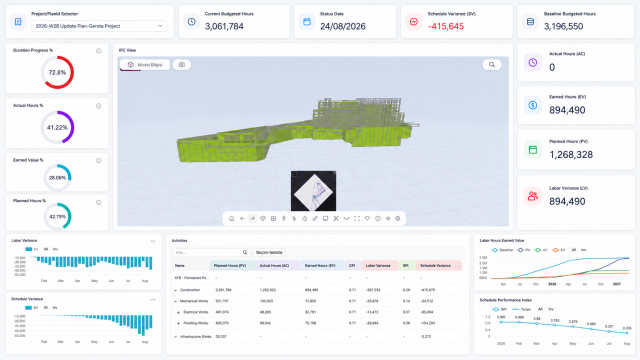Expand the Electrical Works row
The height and width of the screenshot is (360, 640).
tap(178, 312)
